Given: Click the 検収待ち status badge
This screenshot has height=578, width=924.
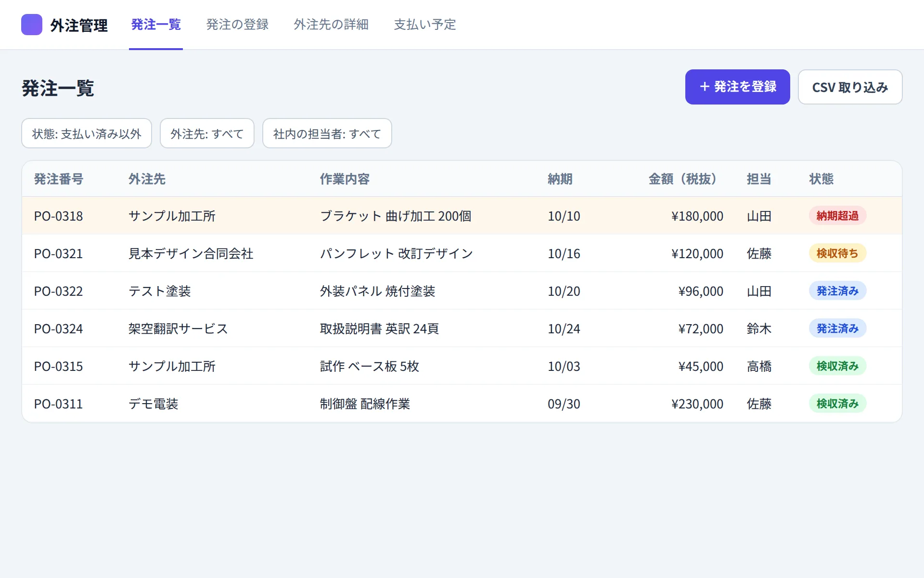Looking at the screenshot, I should tap(837, 253).
